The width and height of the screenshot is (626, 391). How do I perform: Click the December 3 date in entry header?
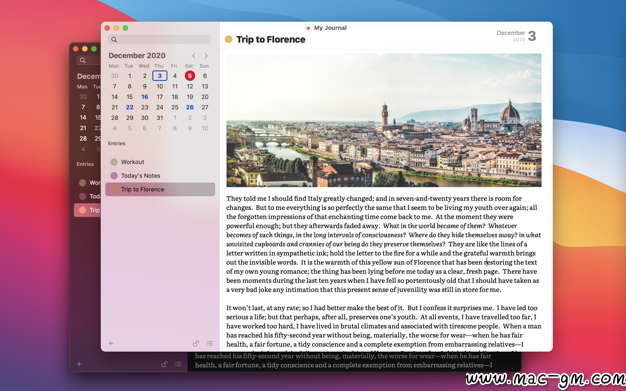(x=516, y=36)
